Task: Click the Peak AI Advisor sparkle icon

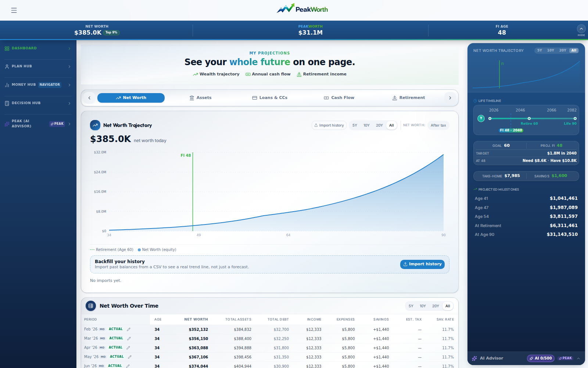Action: pos(7,124)
